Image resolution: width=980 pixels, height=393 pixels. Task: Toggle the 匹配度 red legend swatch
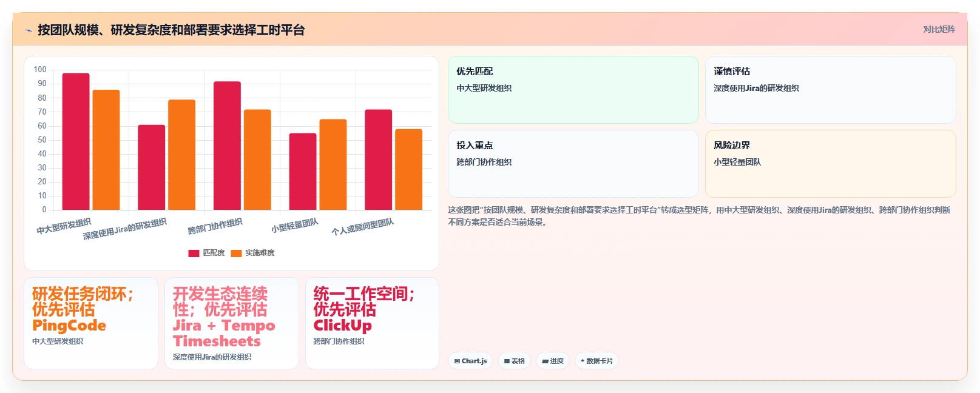[194, 253]
